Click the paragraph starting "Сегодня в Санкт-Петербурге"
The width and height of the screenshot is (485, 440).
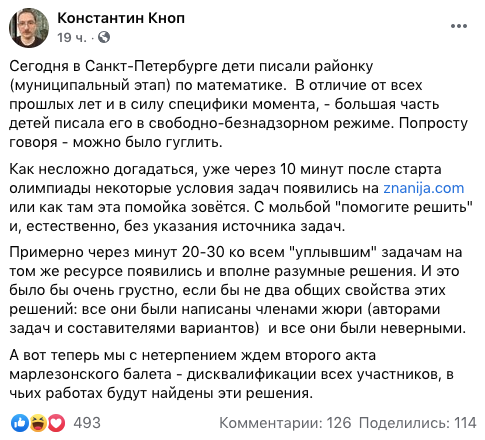239,104
